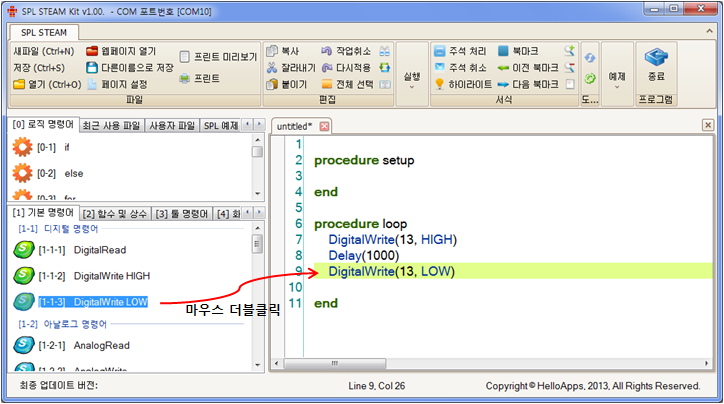Switch to 사용자 파일 tab
Screen dimensions: 724x404
(172, 126)
